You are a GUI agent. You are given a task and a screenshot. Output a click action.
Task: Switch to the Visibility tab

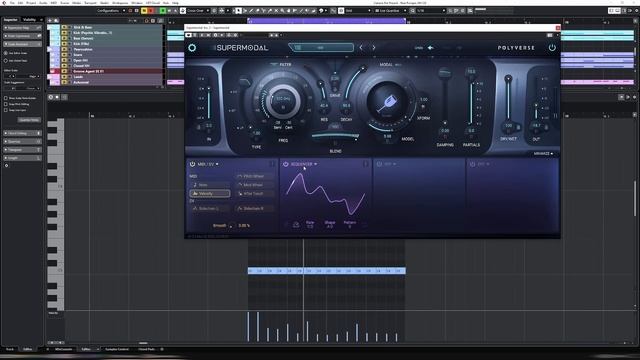[29, 19]
